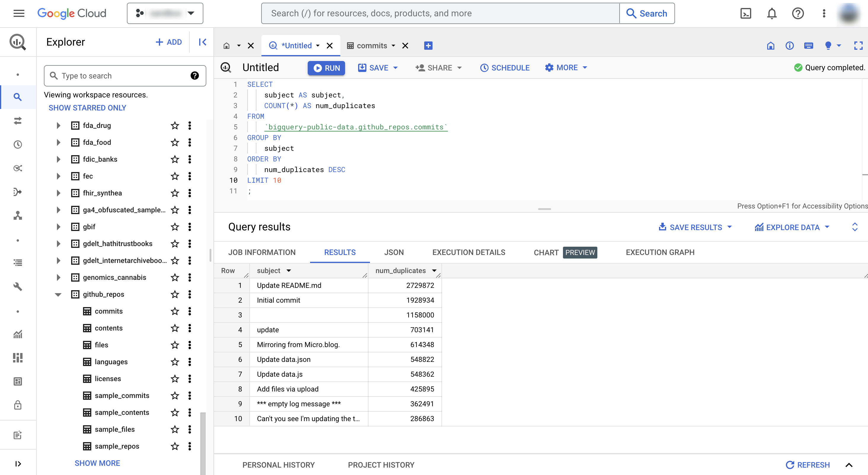Click the SHOW MORE datasets link
The height and width of the screenshot is (475, 868).
97,463
